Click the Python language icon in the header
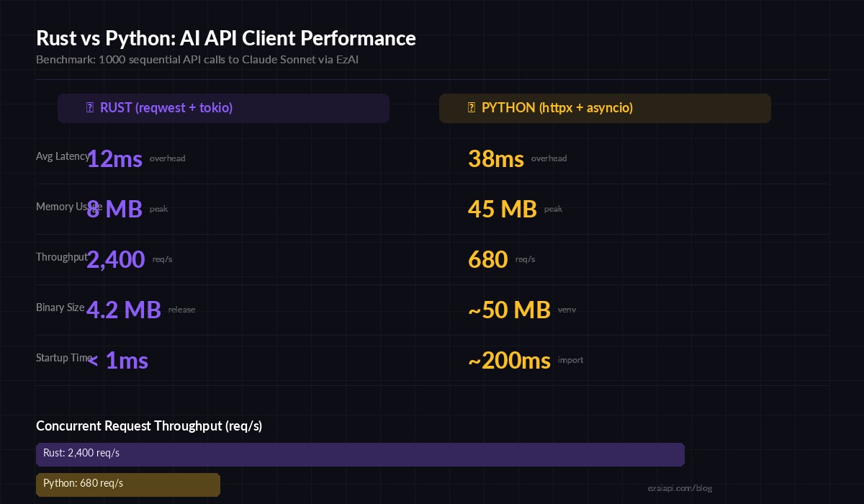Viewport: 864px width, 504px height. tap(471, 107)
